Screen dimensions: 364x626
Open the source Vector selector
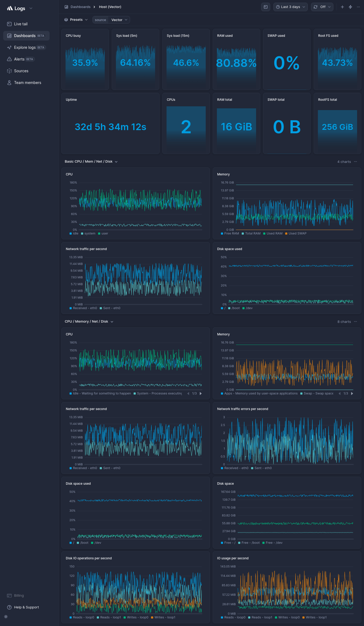(x=111, y=20)
